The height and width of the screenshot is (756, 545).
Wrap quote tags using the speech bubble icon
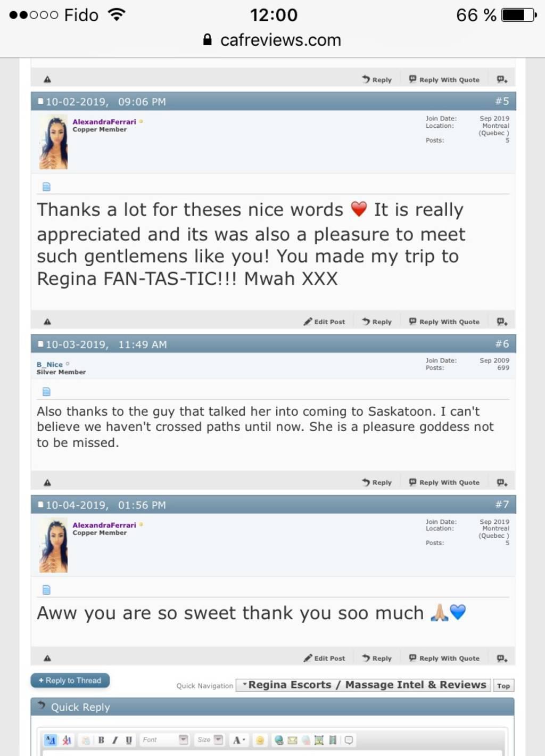coord(349,740)
